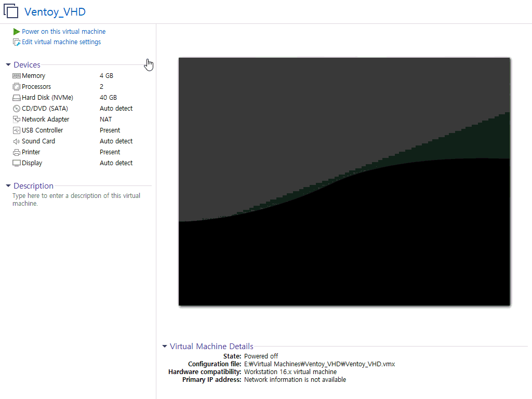The image size is (532, 399).
Task: Click the Printer Present value
Action: coord(110,152)
